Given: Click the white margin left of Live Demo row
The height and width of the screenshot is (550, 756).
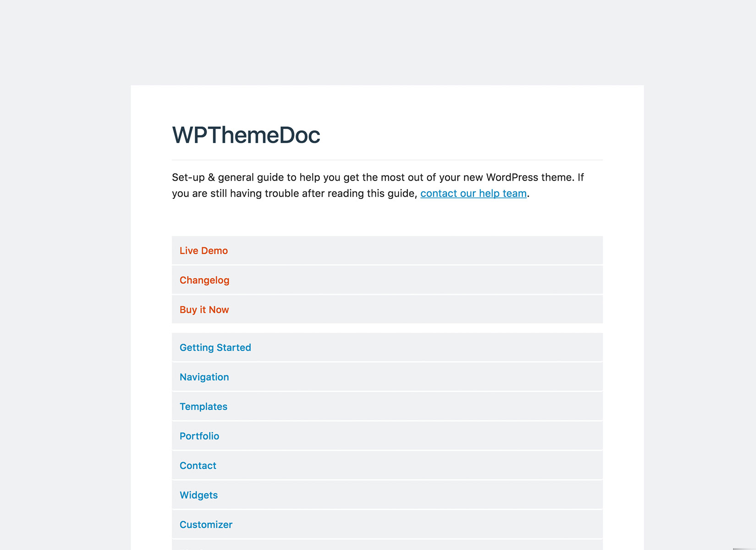Looking at the screenshot, I should pos(151,251).
